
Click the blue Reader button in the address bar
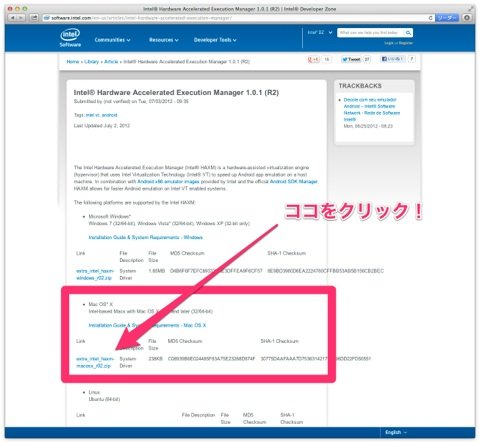447,18
